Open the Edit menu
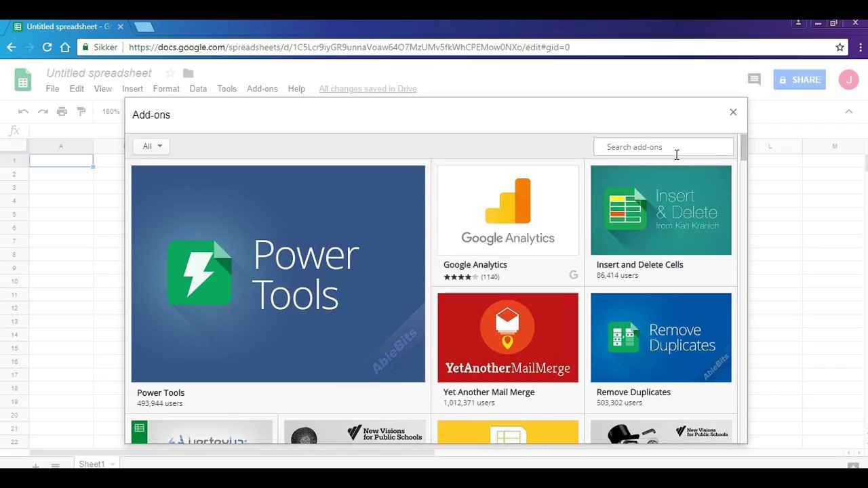The width and height of the screenshot is (868, 488). (x=77, y=89)
